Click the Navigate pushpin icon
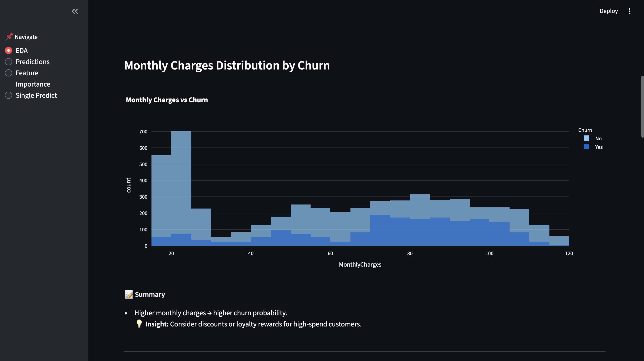Viewport: 644px width, 361px height. [x=9, y=37]
